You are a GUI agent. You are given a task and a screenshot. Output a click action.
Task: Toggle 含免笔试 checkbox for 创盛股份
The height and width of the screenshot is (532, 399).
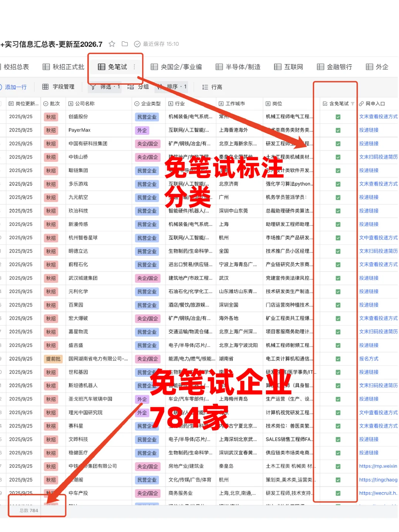[x=338, y=117]
